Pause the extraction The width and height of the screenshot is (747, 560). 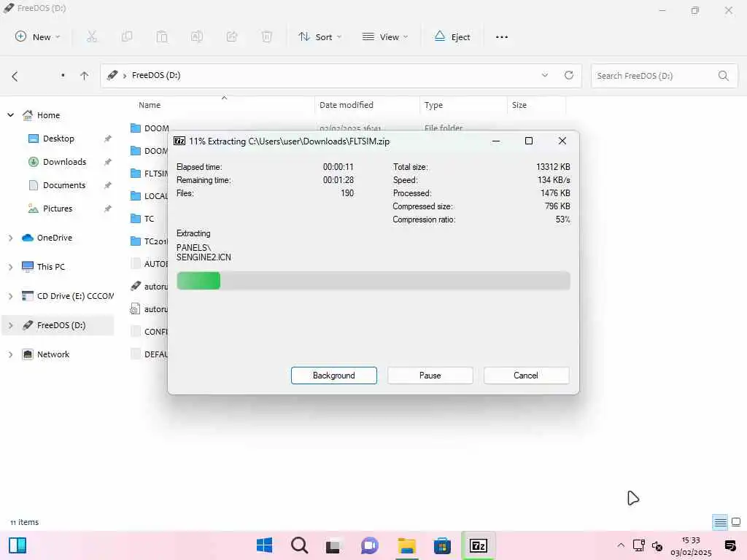click(430, 376)
